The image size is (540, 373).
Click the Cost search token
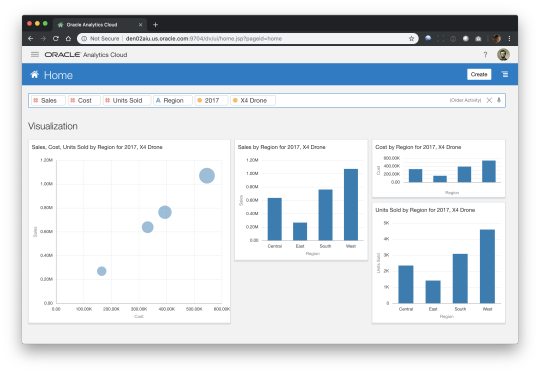pyautogui.click(x=84, y=100)
